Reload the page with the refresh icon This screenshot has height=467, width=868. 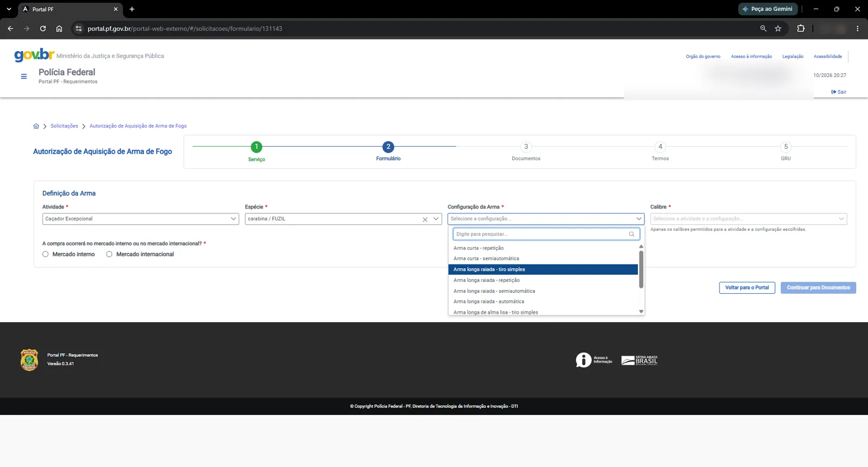(43, 28)
